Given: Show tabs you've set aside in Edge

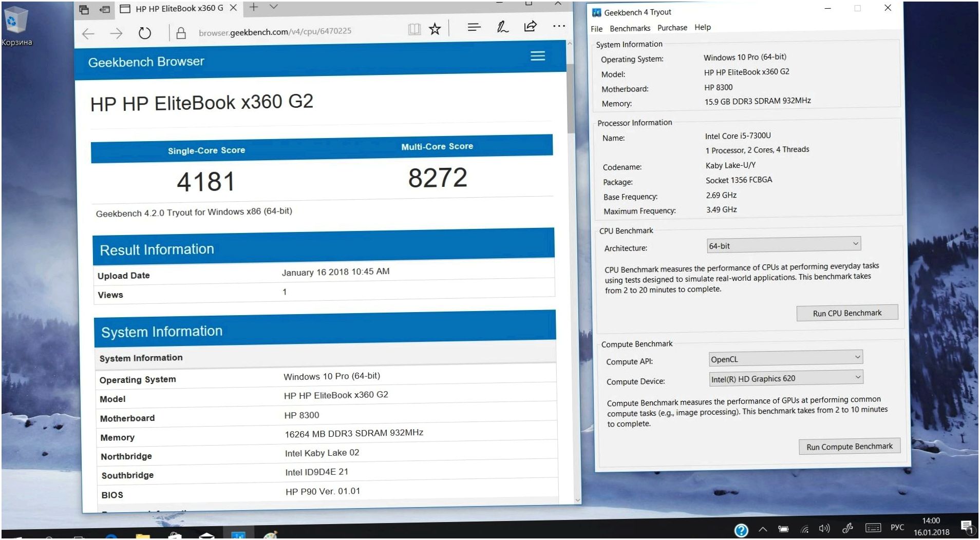Looking at the screenshot, I should click(84, 9).
